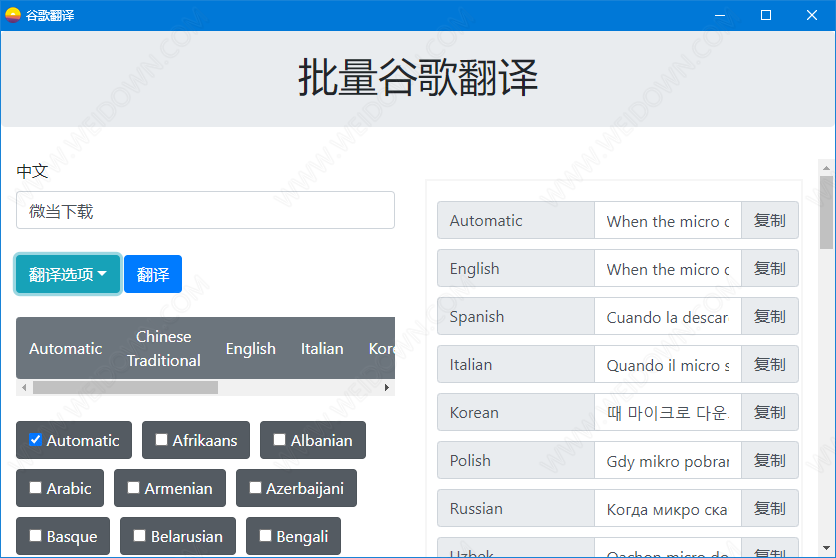Click the blue 翻译 button
Screen dimensions: 836x558
tap(153, 274)
